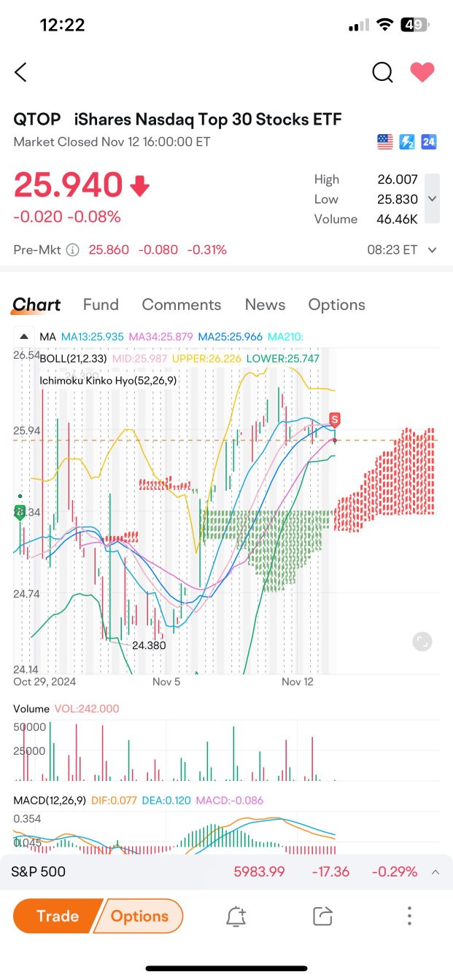Screen dimensions: 453x980
Task: Click the orange S badge on the chart
Action: [x=333, y=419]
